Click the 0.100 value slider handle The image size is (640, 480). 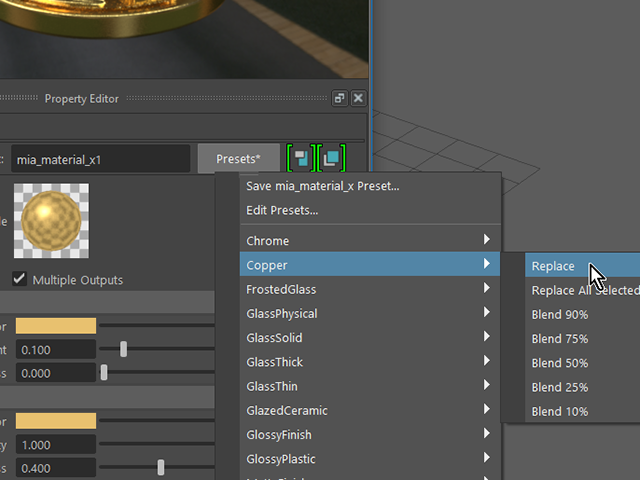(123, 349)
